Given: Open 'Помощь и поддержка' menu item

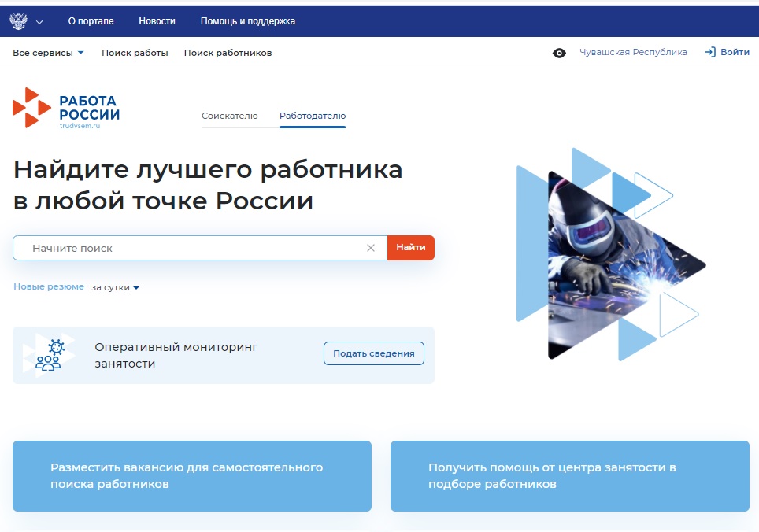Looking at the screenshot, I should coord(248,21).
